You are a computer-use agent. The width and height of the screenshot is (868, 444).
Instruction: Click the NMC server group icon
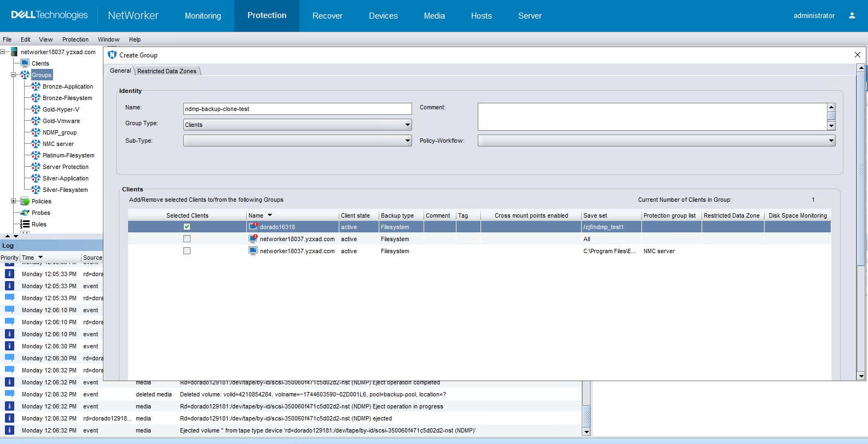tap(36, 144)
